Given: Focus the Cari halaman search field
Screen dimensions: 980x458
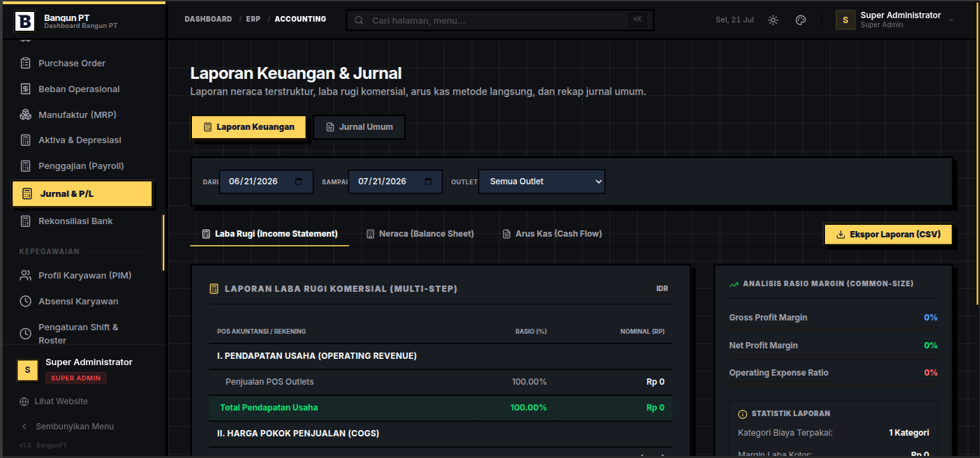Looking at the screenshot, I should click(x=499, y=20).
